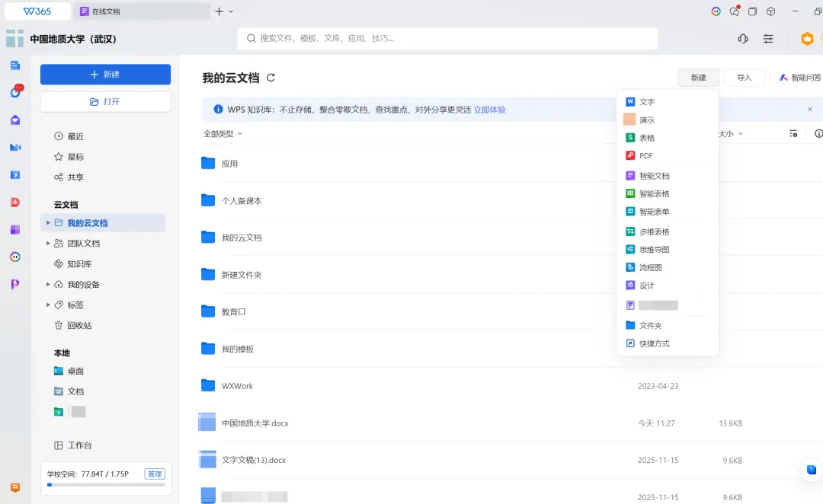Open the settings sliders icon in header
This screenshot has height=504, width=823.
point(768,39)
